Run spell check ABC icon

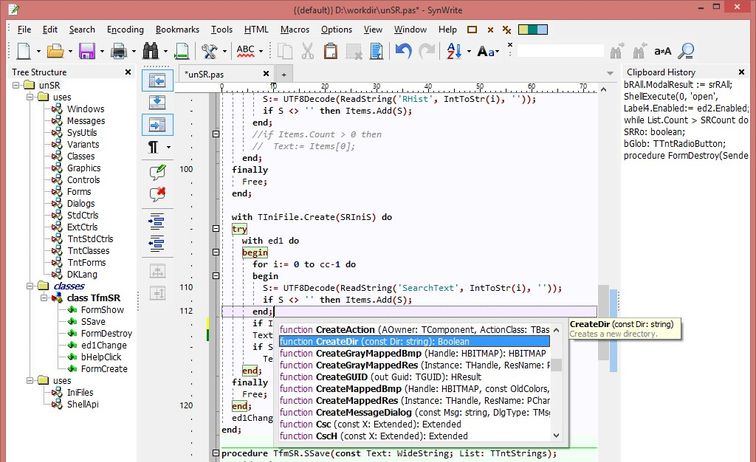tap(245, 51)
